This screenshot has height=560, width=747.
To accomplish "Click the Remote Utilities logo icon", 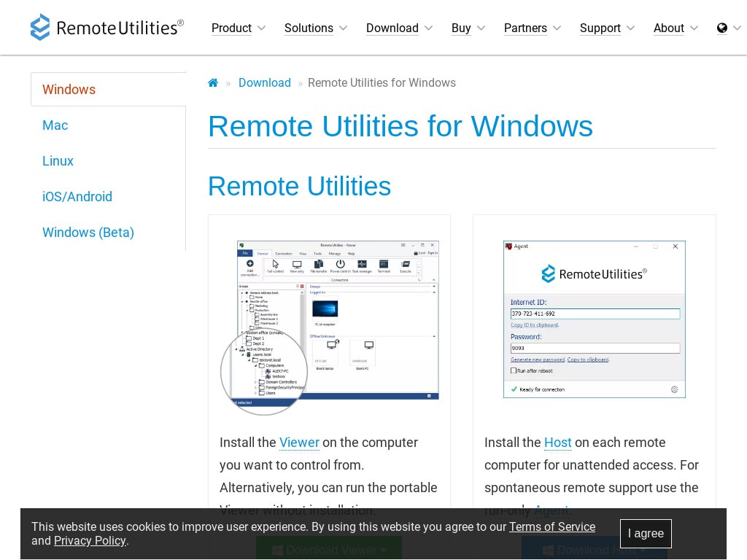I will click(40, 27).
